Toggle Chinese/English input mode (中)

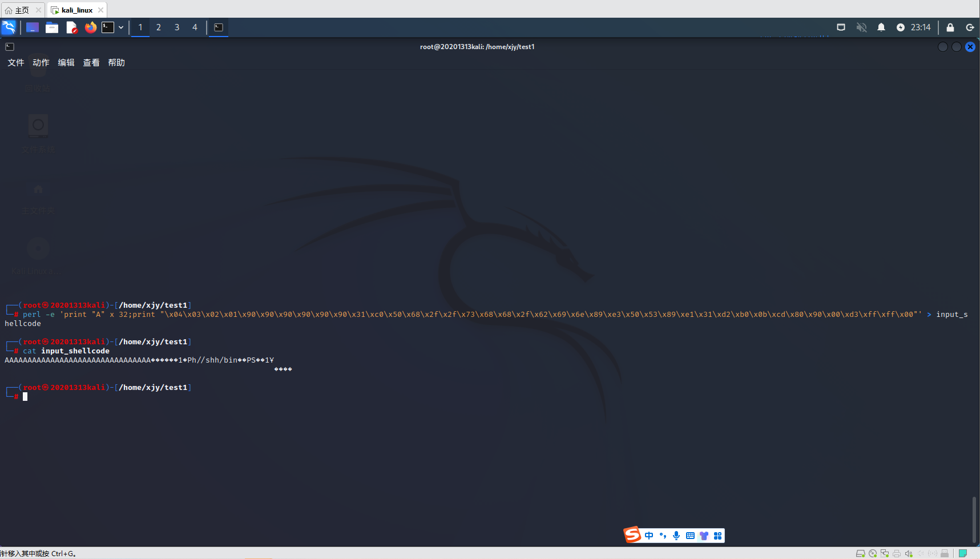649,536
